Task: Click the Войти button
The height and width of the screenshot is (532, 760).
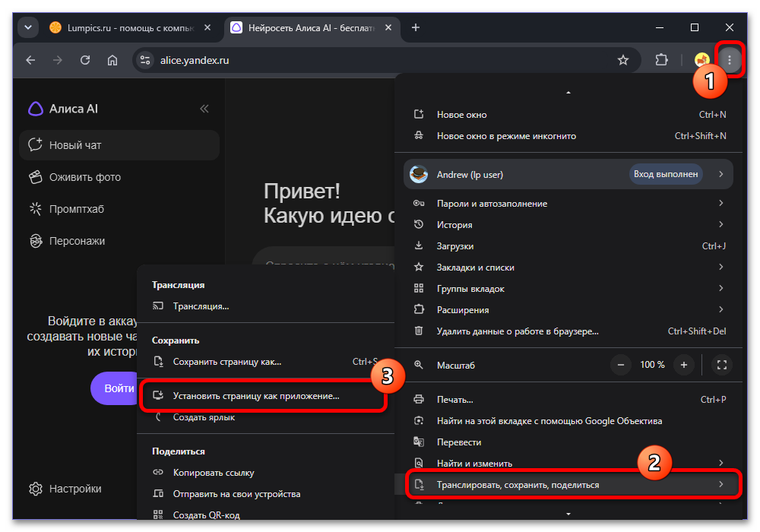Action: coord(116,388)
